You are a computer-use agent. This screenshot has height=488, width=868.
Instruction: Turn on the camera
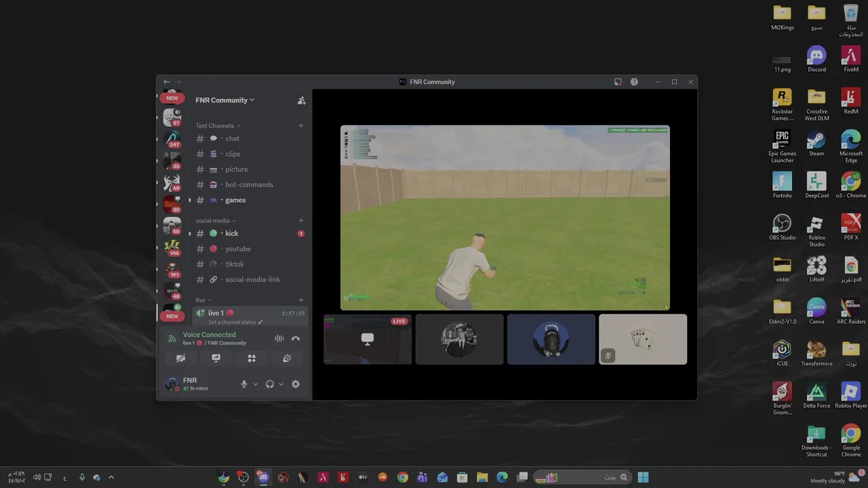[180, 359]
